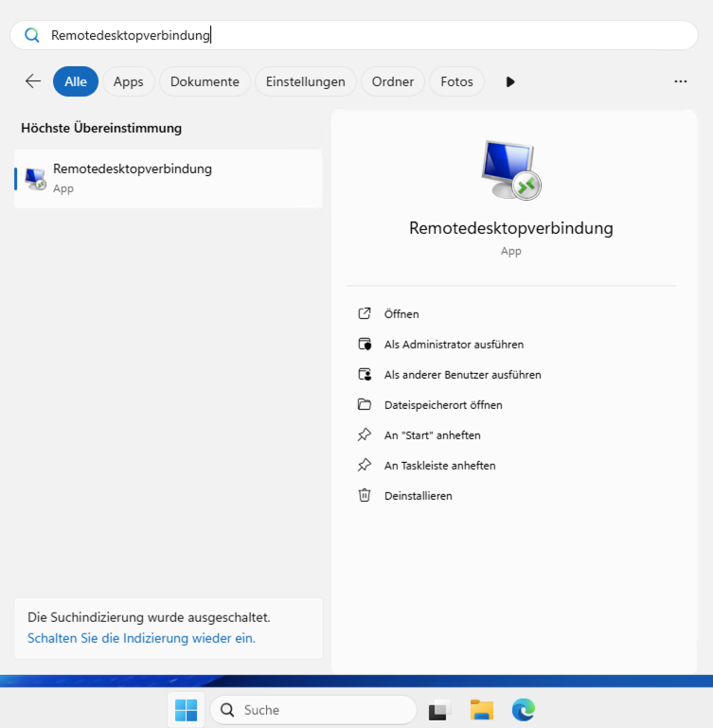Show only Ordner results

click(x=393, y=81)
